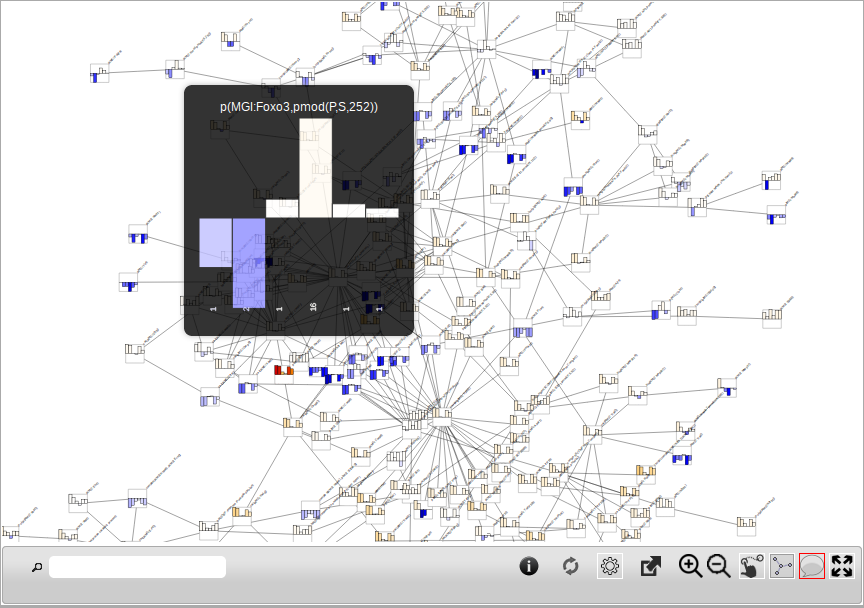
Task: Click the export arrow icon
Action: 651,566
